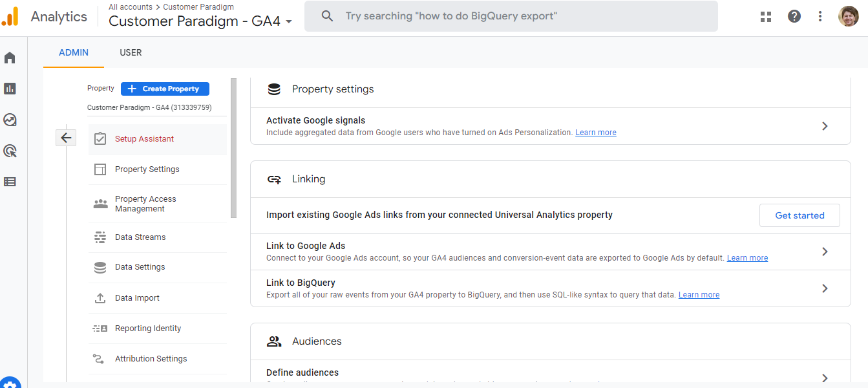
Task: Click the Create Property button
Action: [165, 89]
